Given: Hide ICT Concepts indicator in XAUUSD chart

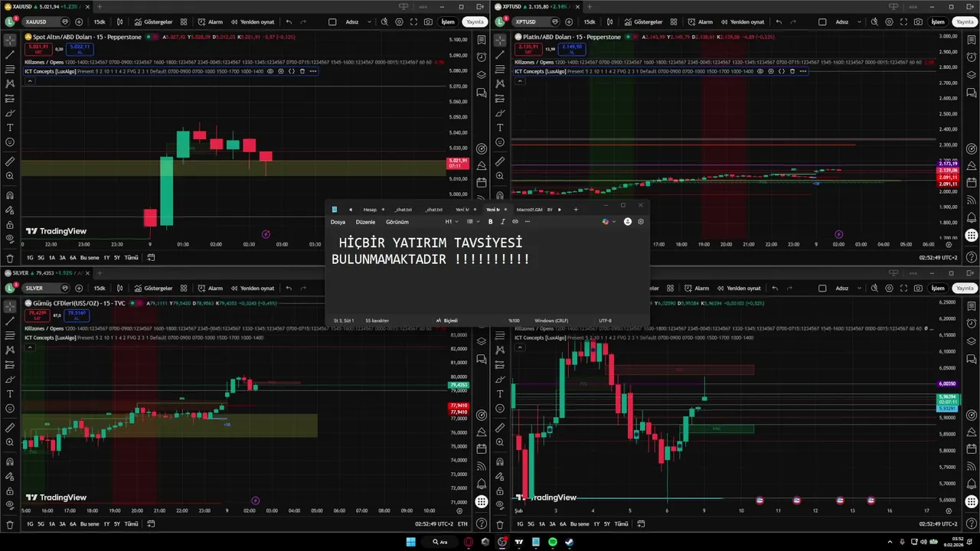Looking at the screenshot, I should (270, 71).
